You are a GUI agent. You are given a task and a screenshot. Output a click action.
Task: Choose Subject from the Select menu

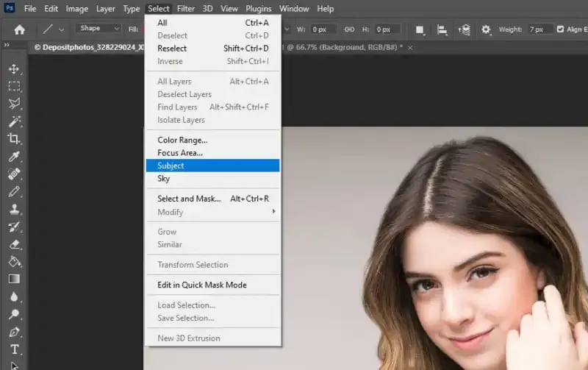[171, 166]
